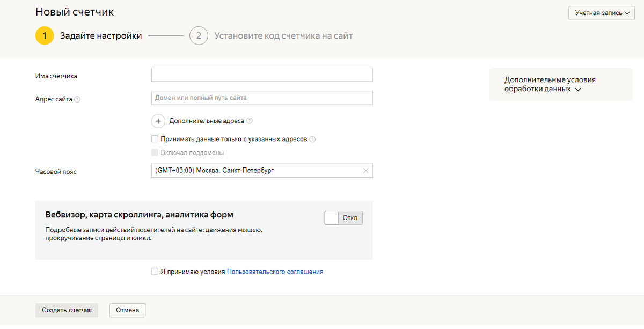Toggle the Вебвизор switch from Откл

344,218
